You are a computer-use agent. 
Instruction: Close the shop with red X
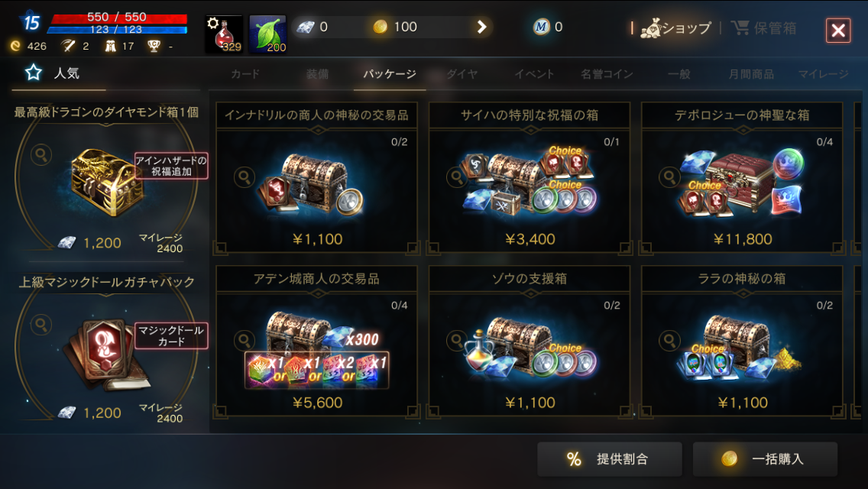[838, 30]
